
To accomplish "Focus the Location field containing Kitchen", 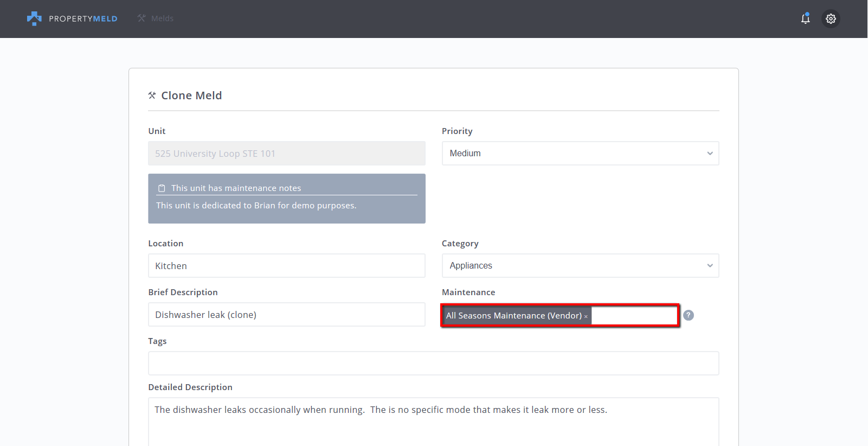I will 286,266.
